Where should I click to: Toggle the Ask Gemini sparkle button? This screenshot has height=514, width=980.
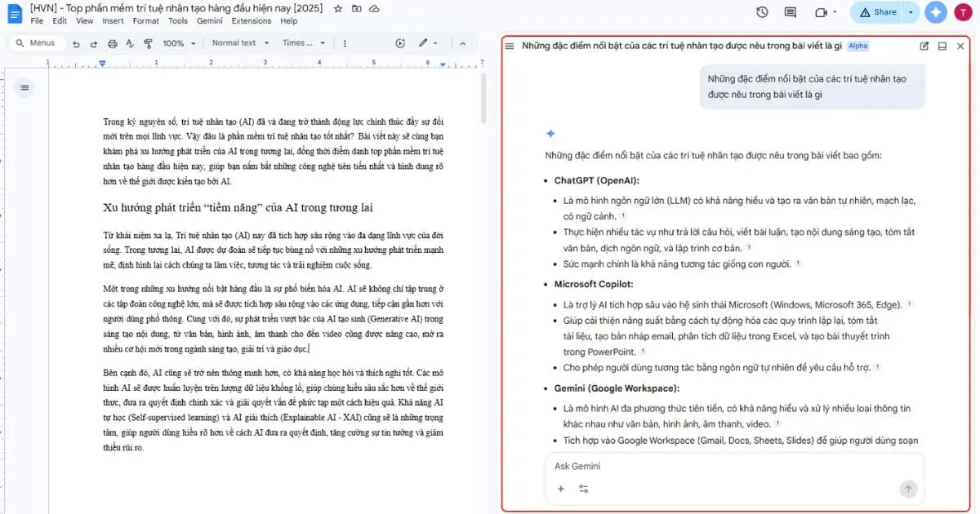937,12
